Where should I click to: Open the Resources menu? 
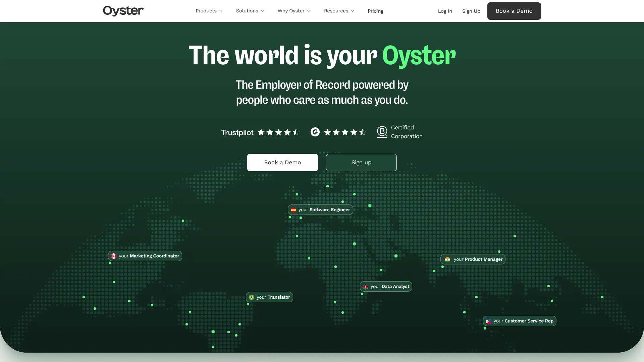tap(339, 11)
